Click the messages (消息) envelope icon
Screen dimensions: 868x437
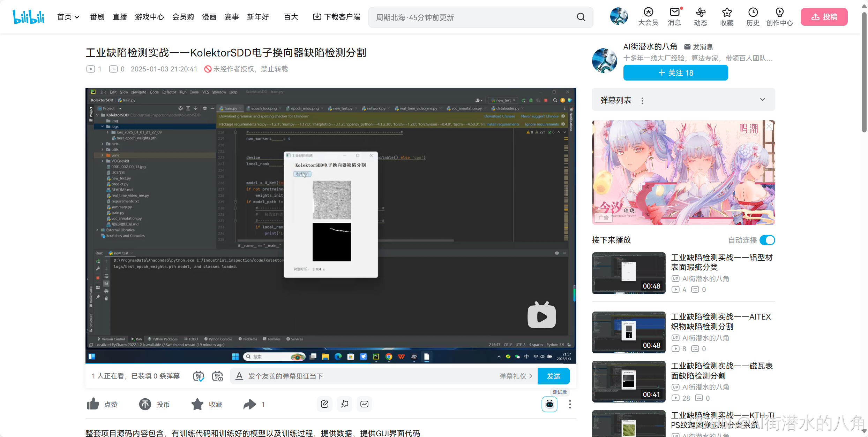coord(674,13)
